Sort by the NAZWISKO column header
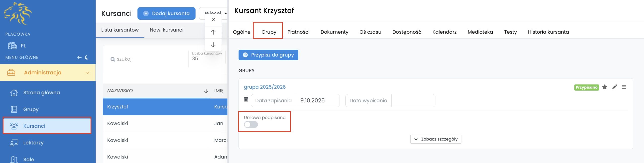644x163 pixels. click(120, 91)
